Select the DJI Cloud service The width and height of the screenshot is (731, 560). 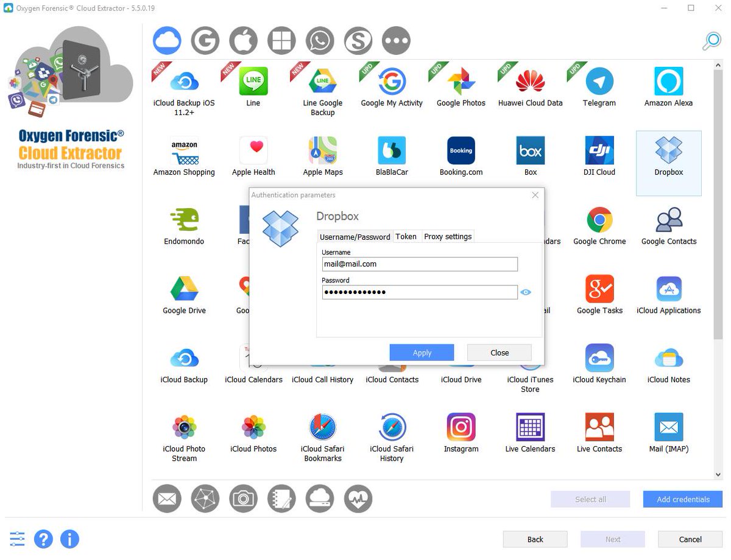coord(599,156)
